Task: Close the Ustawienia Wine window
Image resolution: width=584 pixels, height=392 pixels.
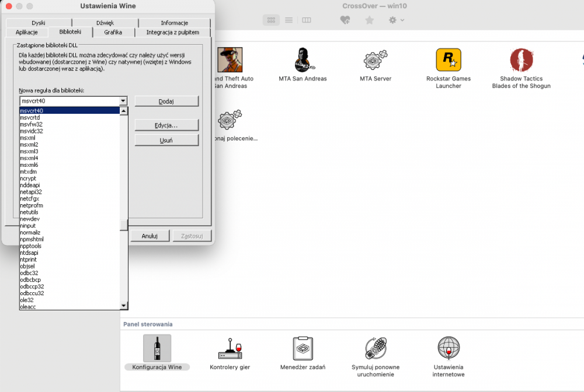Action: (9, 6)
